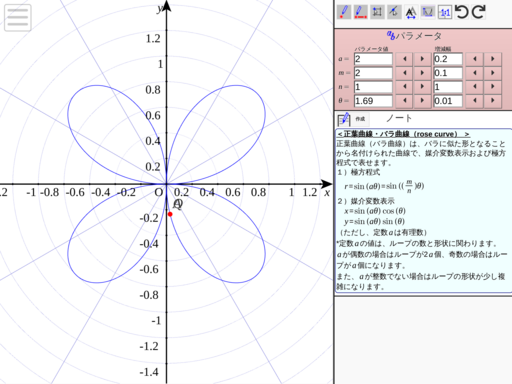Increase the step size for a
This screenshot has width=512, height=384.
493,59
